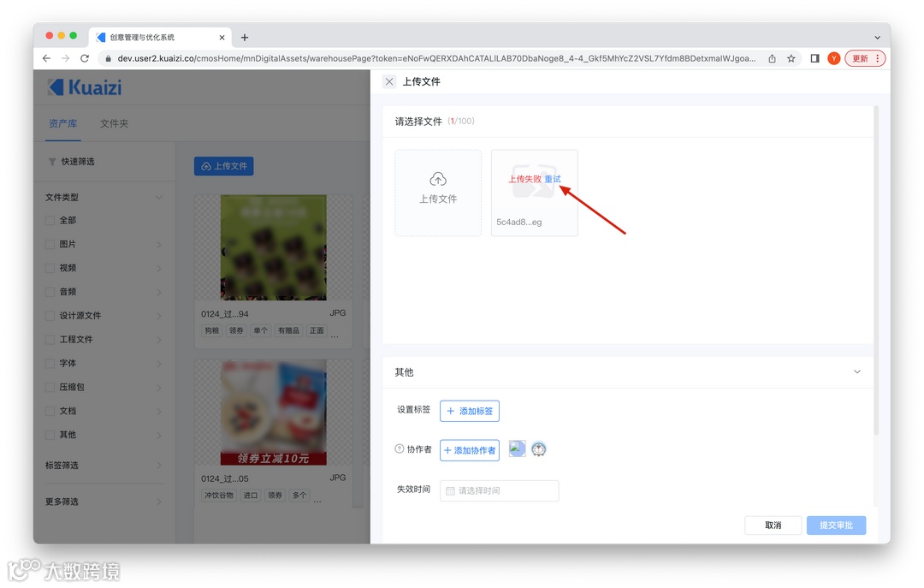Close the 上传文件 dialog with the X icon
The image size is (924, 588).
[x=389, y=81]
